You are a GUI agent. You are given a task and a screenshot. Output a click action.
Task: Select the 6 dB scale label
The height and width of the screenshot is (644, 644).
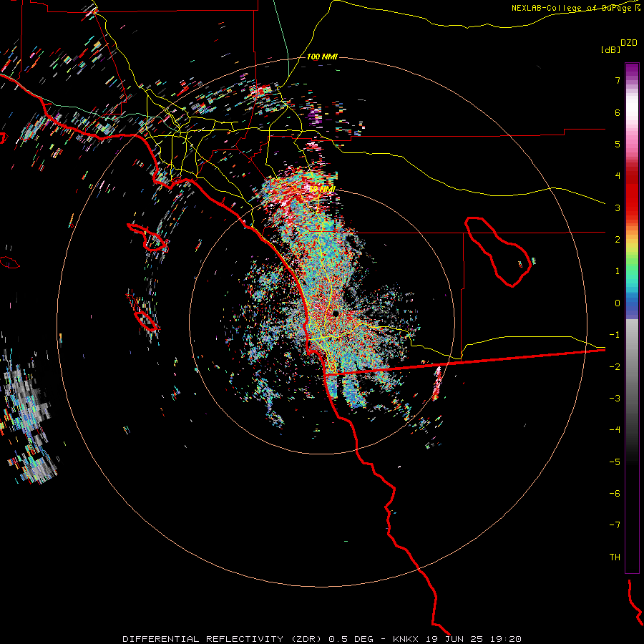pos(618,112)
